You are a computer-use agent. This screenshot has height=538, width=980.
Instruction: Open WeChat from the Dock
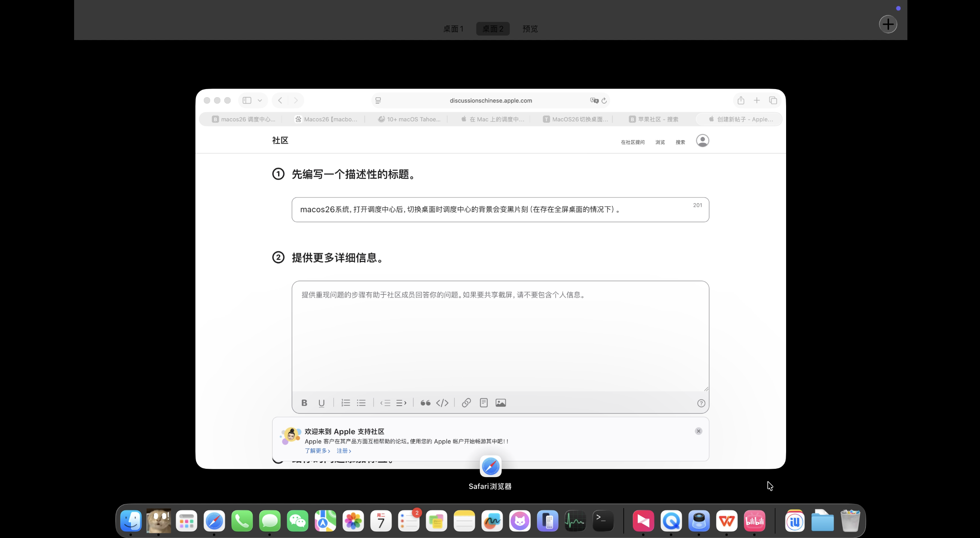click(298, 520)
